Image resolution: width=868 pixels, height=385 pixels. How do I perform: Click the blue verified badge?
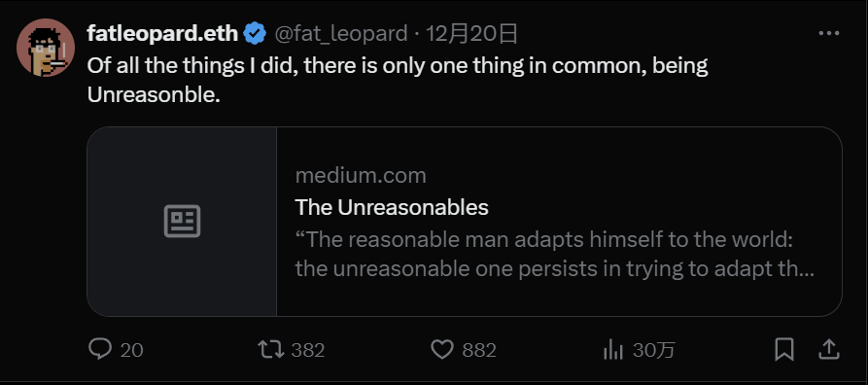point(256,34)
